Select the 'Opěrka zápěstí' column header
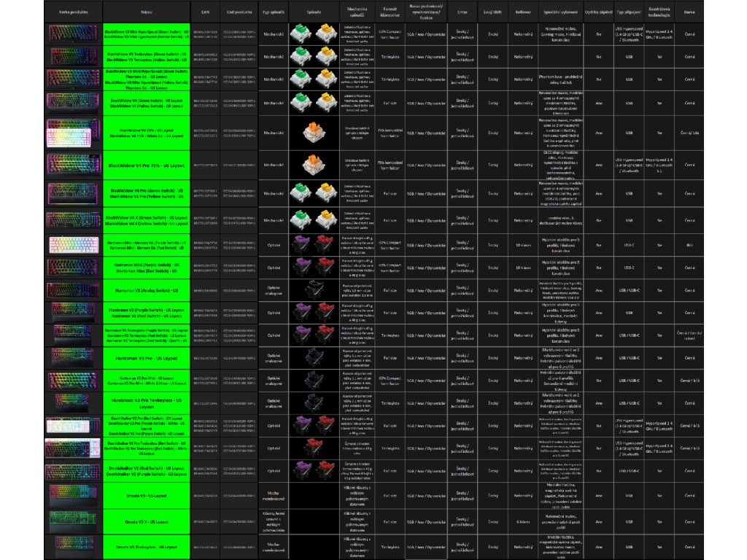Screen dimensions: 747x560 click(599, 12)
